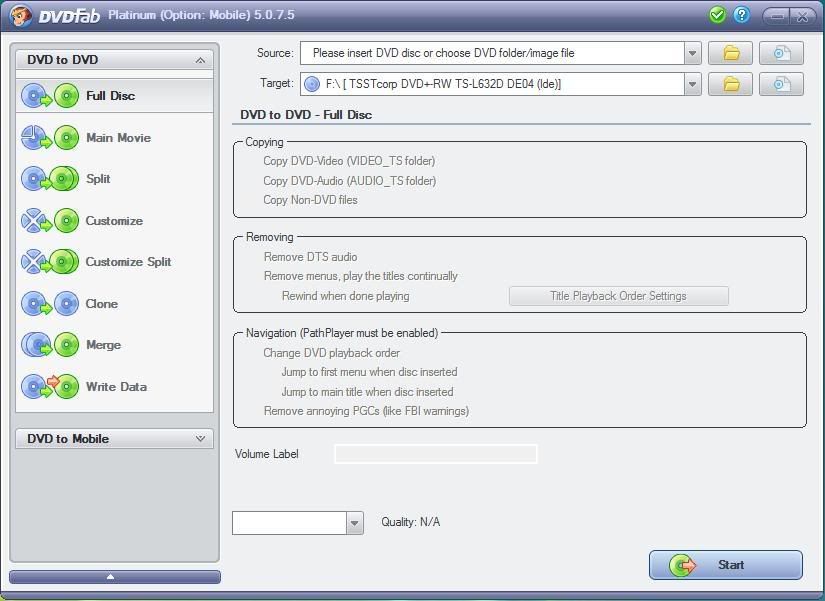Expand the DVD to Mobile section
The height and width of the screenshot is (601, 825).
(x=200, y=439)
